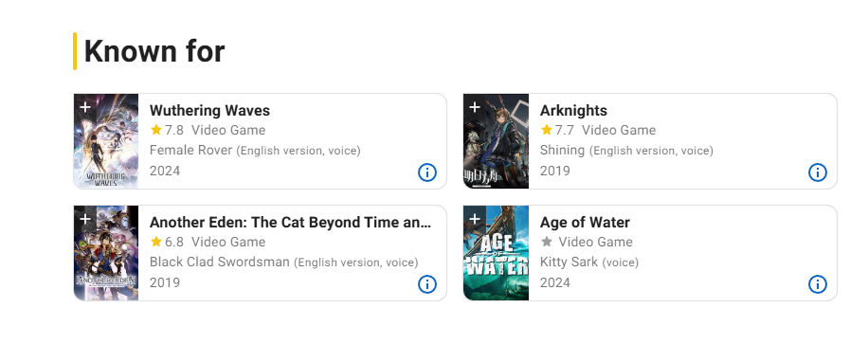Add Another Eden to watchlist plus icon
Viewport: 868px width, 344px height.
coord(84,218)
